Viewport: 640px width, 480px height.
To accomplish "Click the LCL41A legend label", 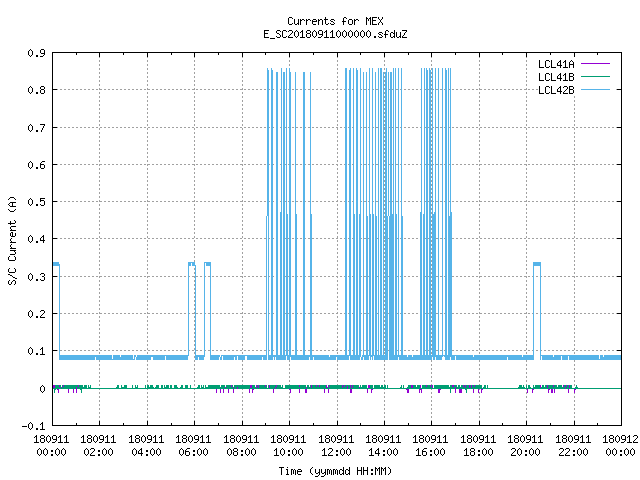I will tap(556, 64).
